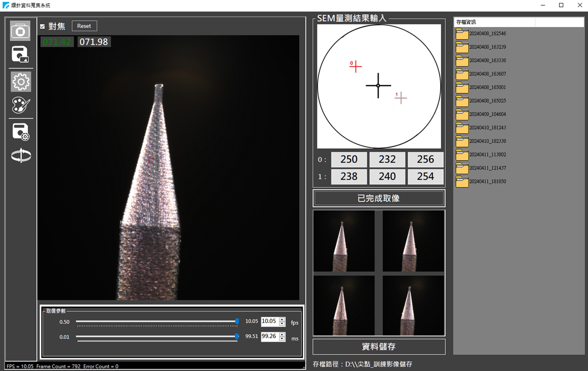Open folder 20240408_162546
Viewport: 588px width, 371px height.
tap(487, 34)
